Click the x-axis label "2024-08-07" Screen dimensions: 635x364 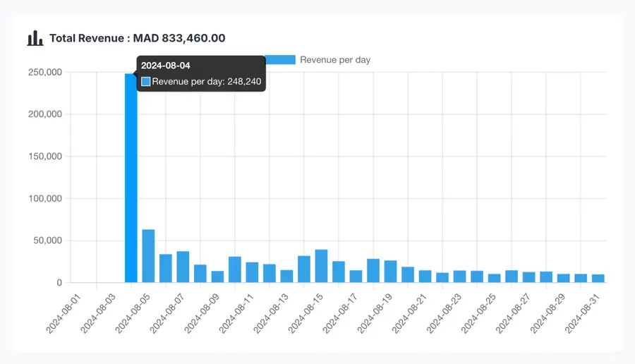[x=167, y=313]
